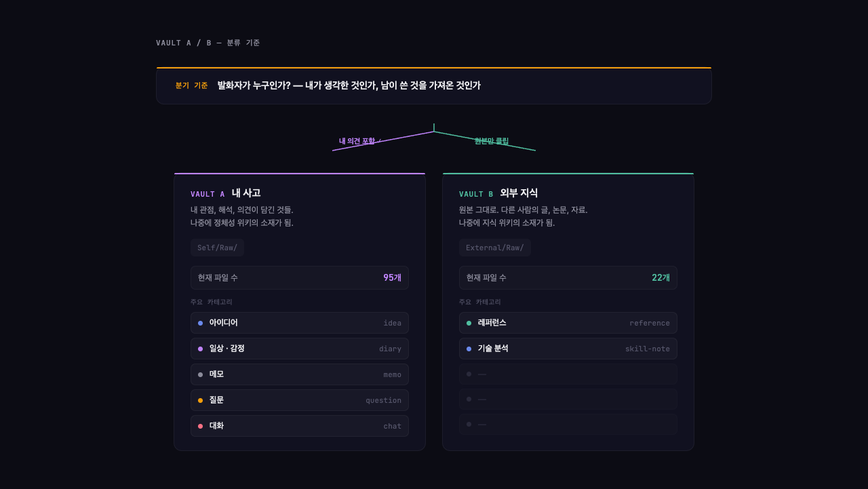Click the External/Raw/ path badge in Vault B

(495, 248)
